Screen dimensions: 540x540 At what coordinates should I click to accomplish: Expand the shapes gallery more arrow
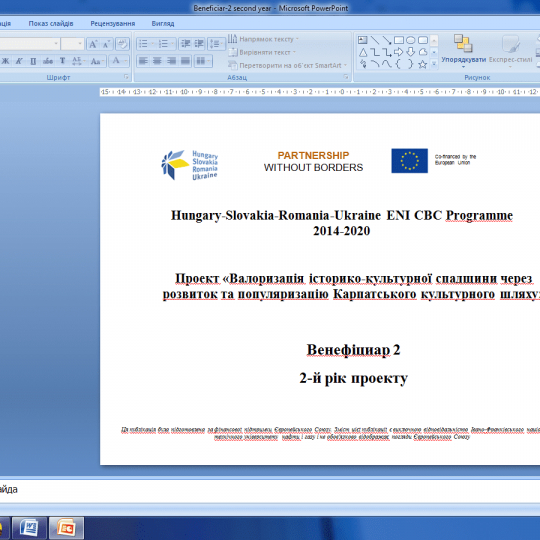(x=434, y=64)
